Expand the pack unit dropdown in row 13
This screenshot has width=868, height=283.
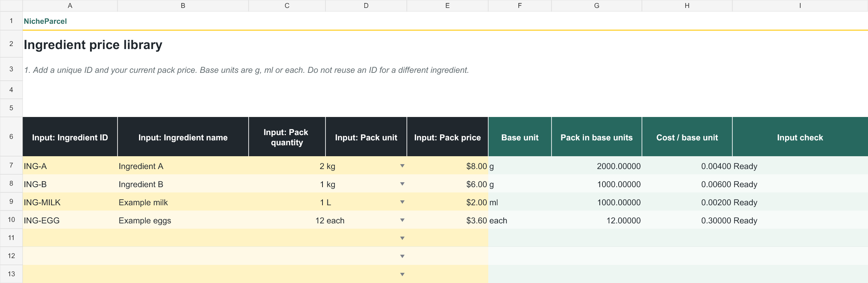pos(402,274)
